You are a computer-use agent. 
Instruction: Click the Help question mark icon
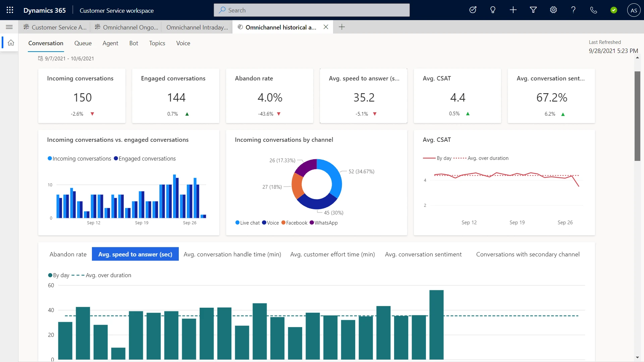coord(573,10)
